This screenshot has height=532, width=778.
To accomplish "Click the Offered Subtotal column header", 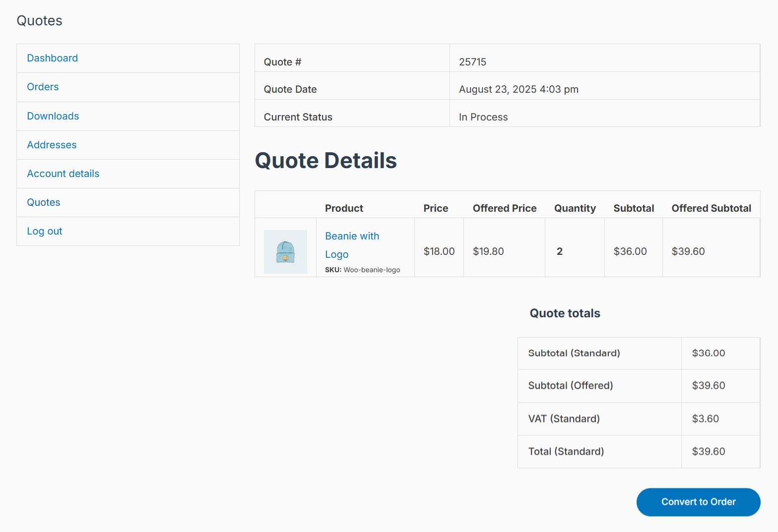I will point(711,208).
